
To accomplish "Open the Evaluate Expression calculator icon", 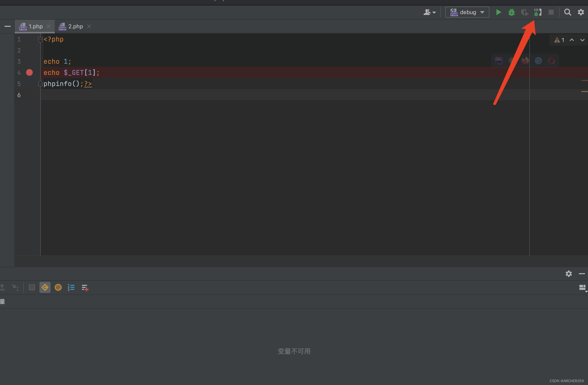I will (x=32, y=287).
